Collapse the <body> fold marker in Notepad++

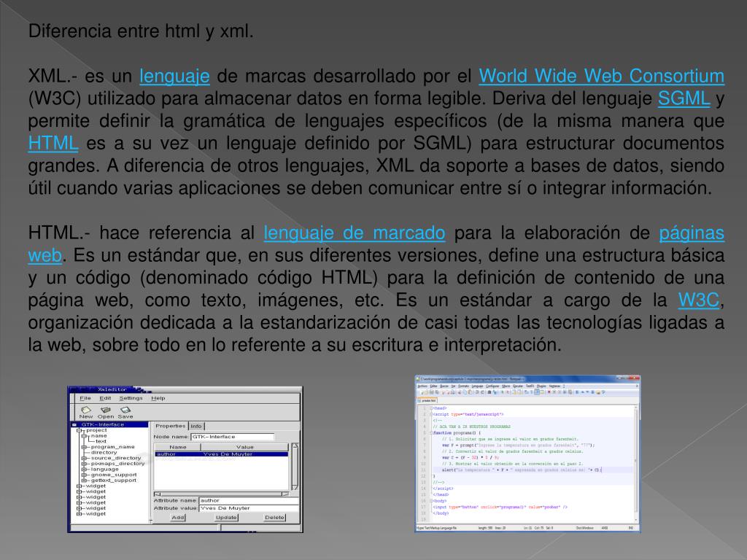tap(431, 501)
